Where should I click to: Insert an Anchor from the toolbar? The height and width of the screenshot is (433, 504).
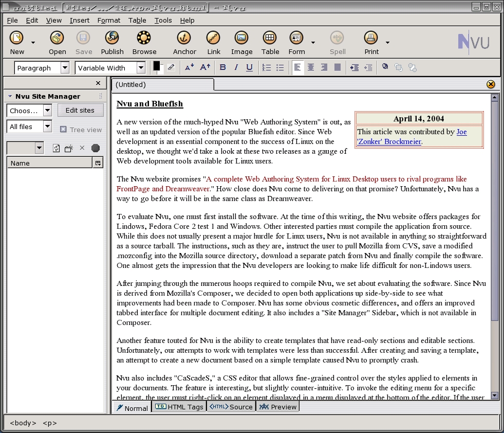[184, 39]
